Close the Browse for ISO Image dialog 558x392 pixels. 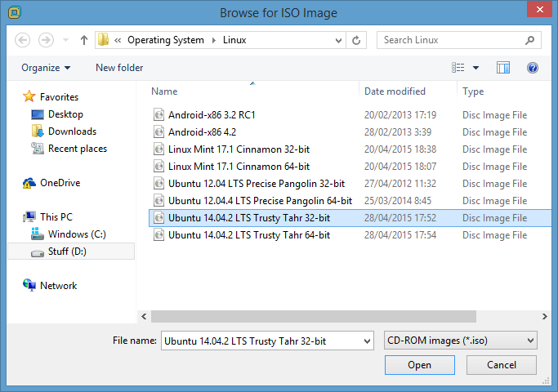click(539, 9)
